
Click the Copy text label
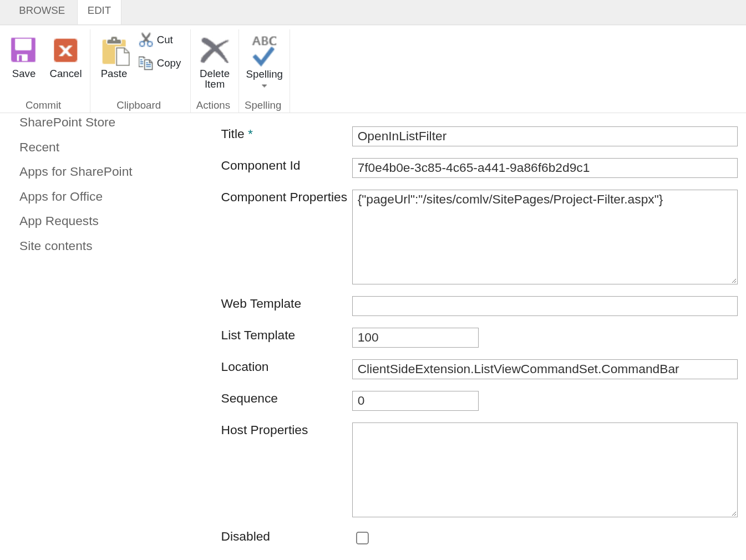[169, 63]
